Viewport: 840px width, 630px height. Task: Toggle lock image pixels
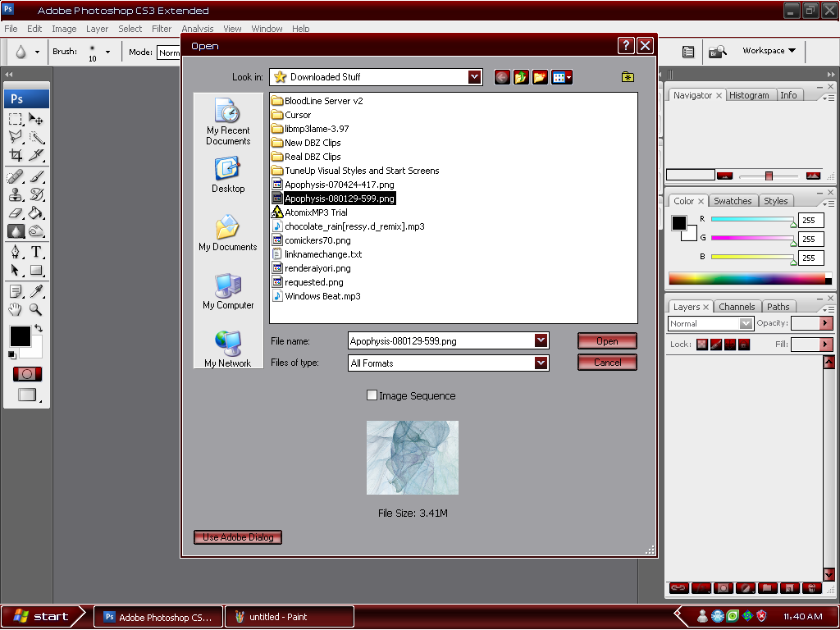coord(716,345)
